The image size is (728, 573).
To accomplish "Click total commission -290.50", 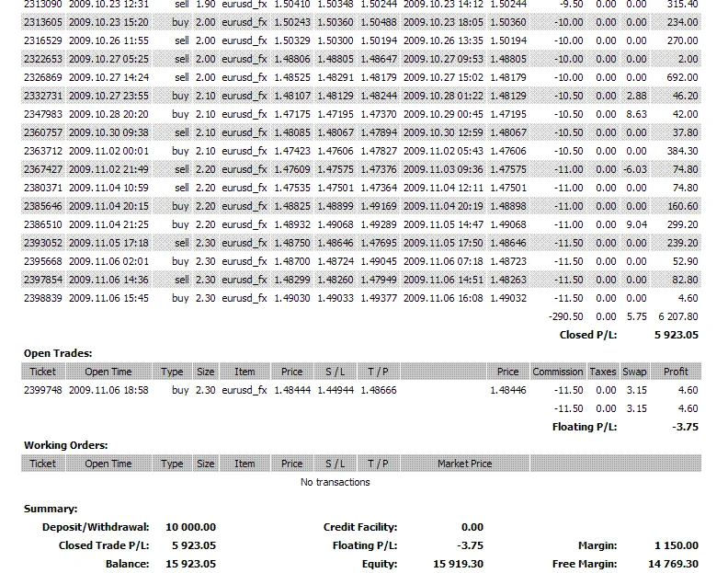I will click(x=565, y=316).
